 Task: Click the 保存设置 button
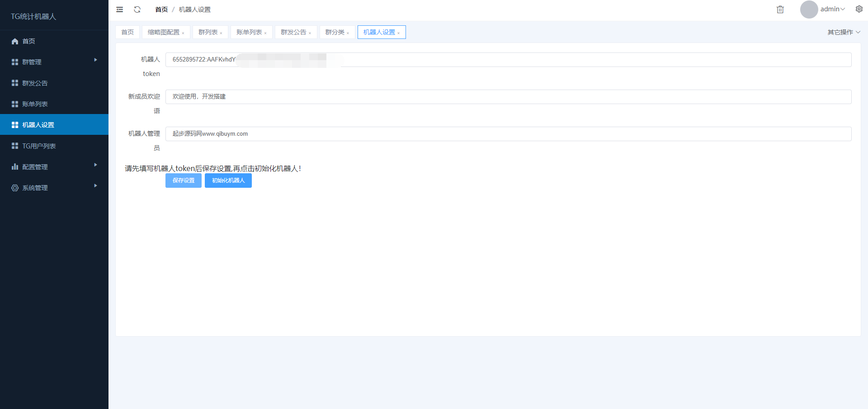click(x=183, y=181)
